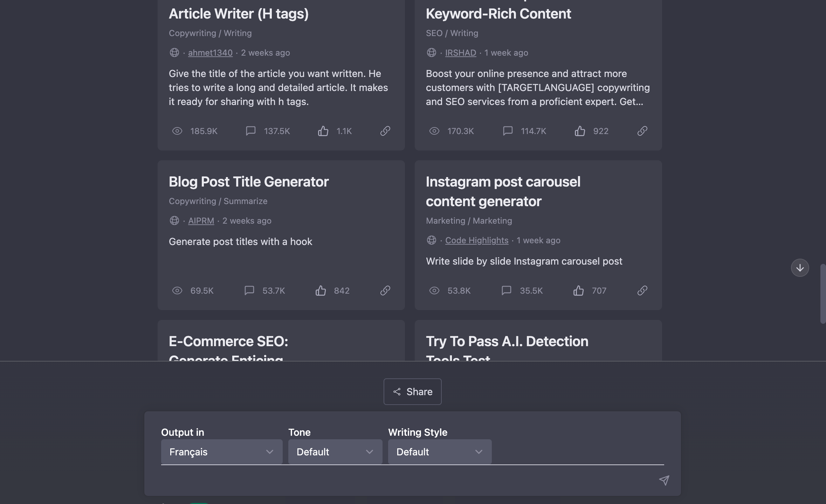Click views eye icon on Keyword-Rich Content card

[434, 131]
